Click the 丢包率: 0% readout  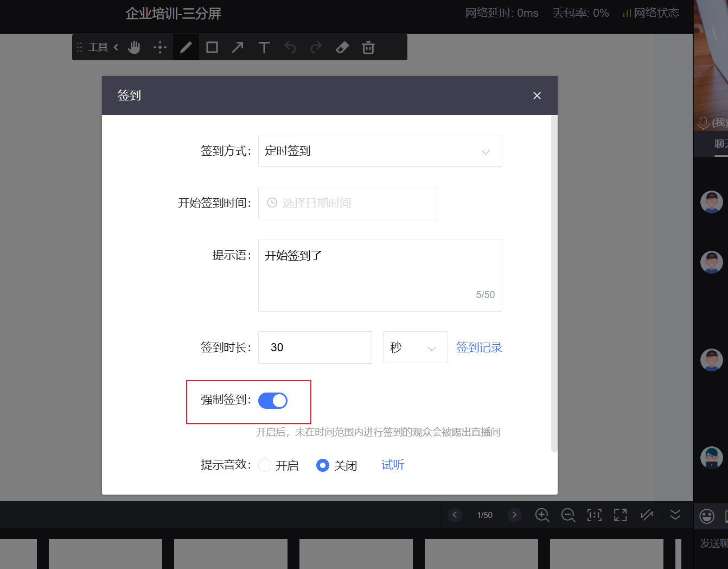tap(580, 13)
